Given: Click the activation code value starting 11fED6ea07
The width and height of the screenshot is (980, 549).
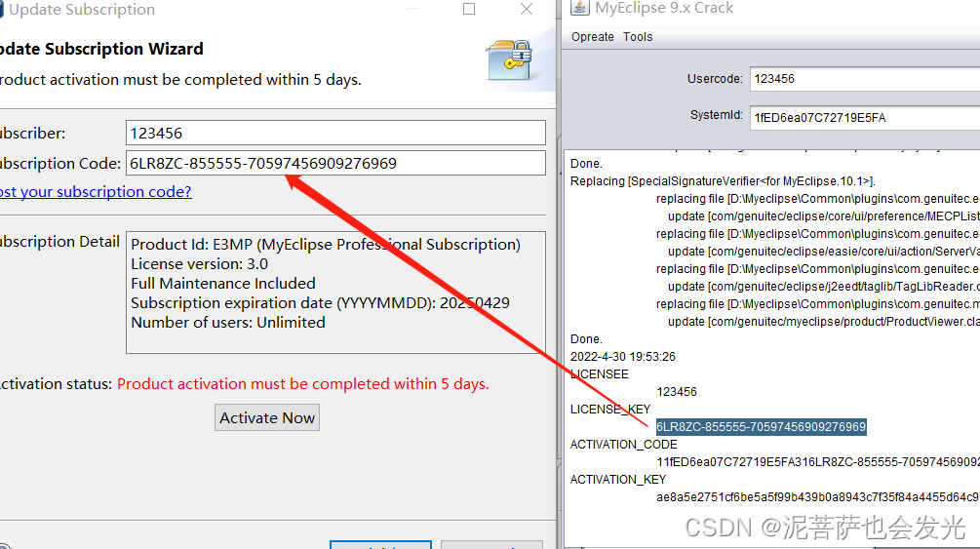Looking at the screenshot, I should (x=817, y=462).
